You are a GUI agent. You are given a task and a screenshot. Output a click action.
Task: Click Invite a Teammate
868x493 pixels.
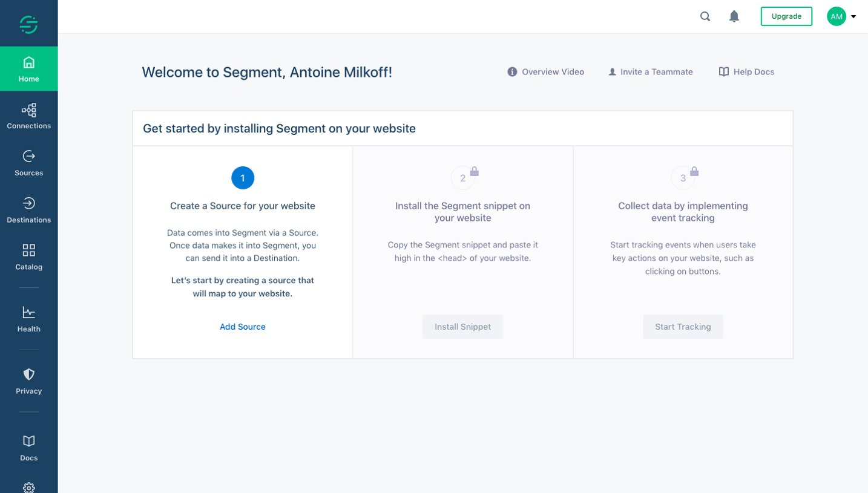pos(651,72)
